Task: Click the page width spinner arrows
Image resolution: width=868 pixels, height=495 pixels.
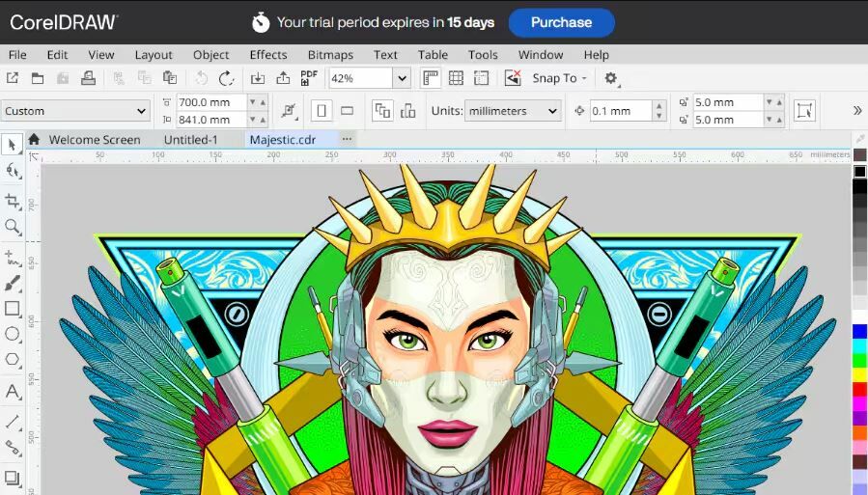Action: [258, 102]
